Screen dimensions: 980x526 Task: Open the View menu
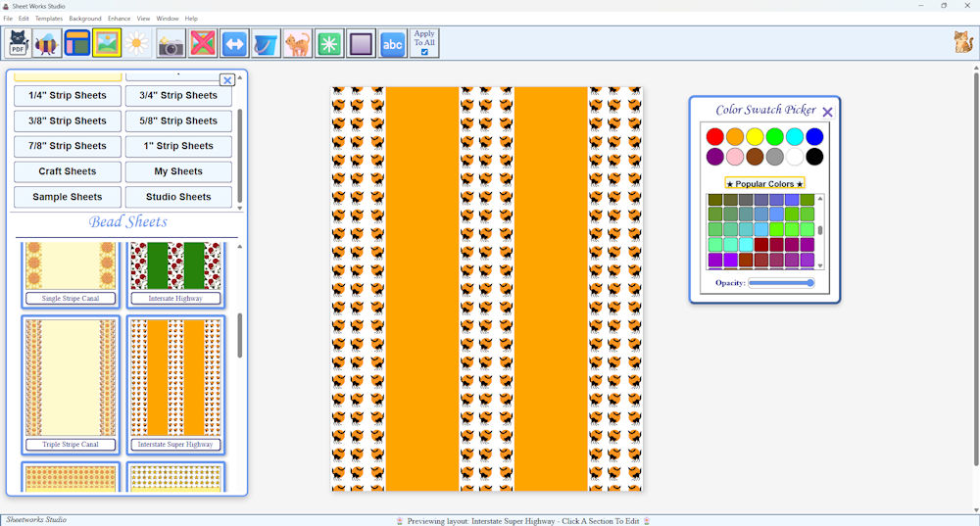(x=143, y=19)
